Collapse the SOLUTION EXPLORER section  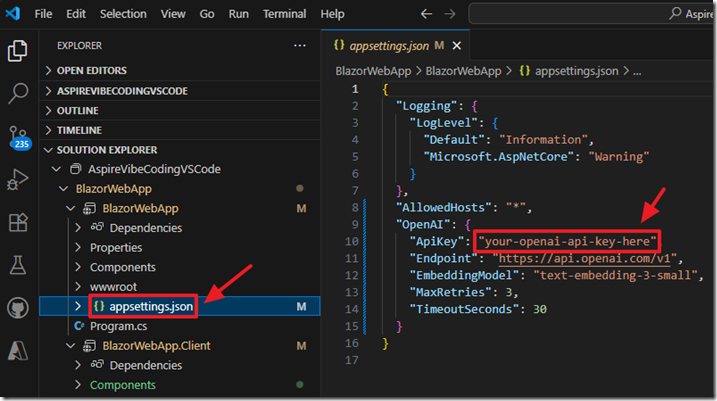click(48, 150)
